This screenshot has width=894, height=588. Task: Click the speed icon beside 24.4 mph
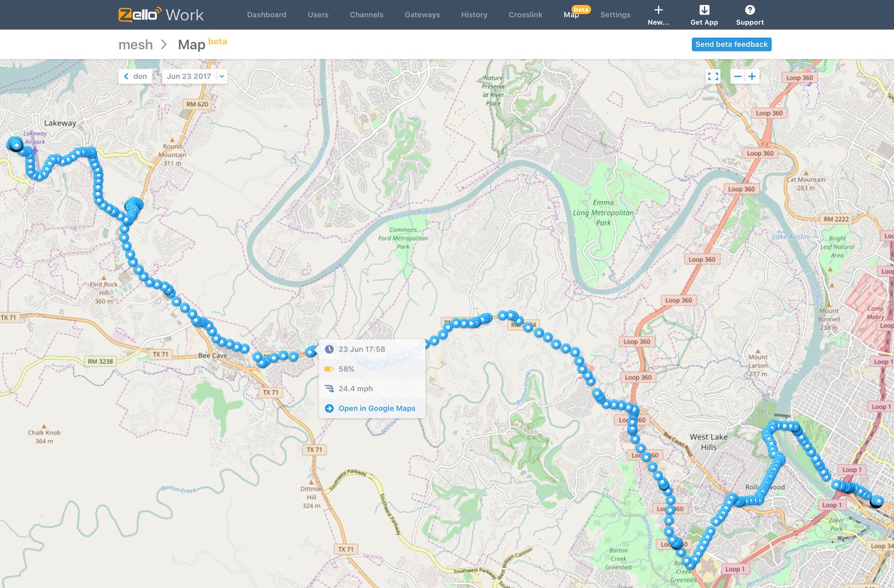[329, 388]
